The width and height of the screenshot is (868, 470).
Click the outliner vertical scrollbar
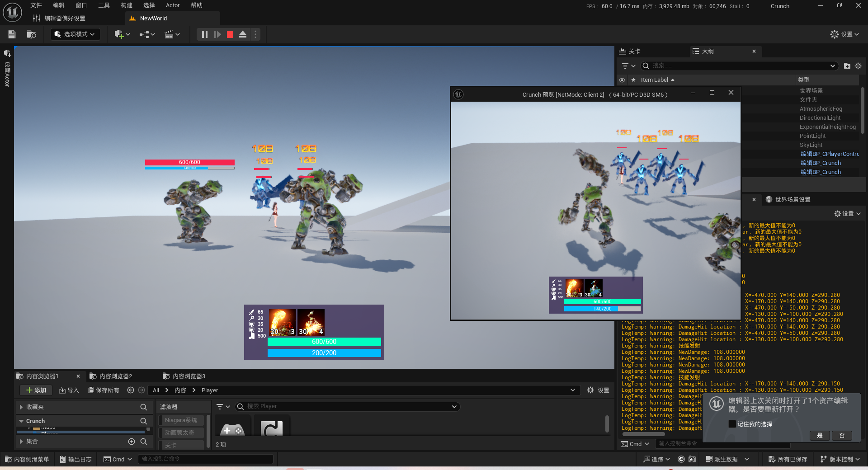(x=863, y=110)
